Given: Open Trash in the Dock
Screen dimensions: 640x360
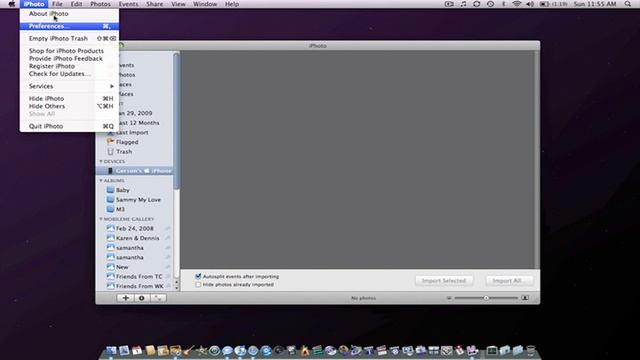Looking at the screenshot, I should click(x=531, y=350).
